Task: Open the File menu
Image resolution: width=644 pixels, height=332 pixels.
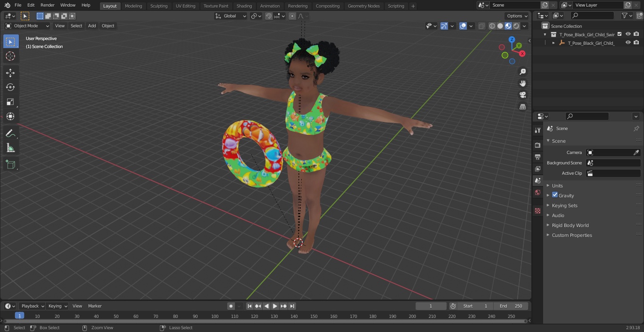Action: click(x=18, y=5)
